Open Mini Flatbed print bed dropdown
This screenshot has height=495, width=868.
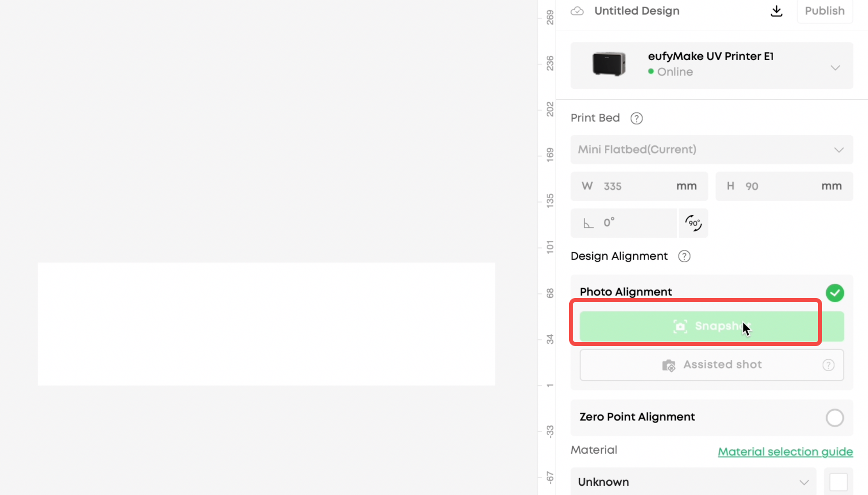pos(711,150)
